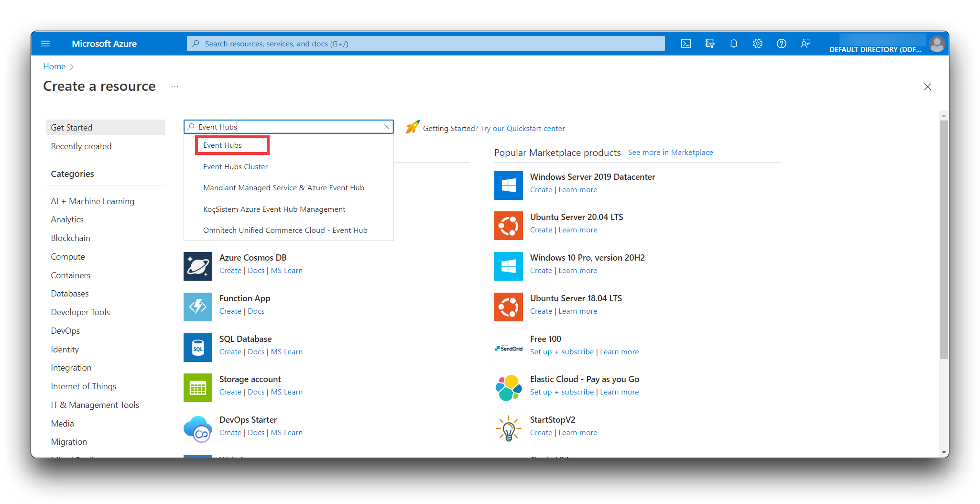
Task: Click the Quickstart rocket icon
Action: pos(413,127)
